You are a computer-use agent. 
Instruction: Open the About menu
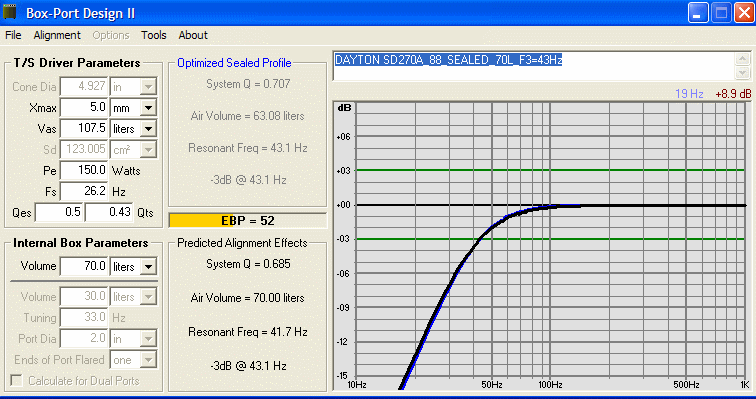point(193,35)
